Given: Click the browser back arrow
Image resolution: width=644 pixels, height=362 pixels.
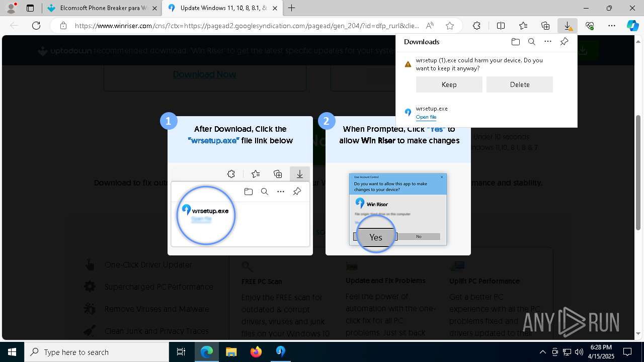Looking at the screenshot, I should coord(14,26).
